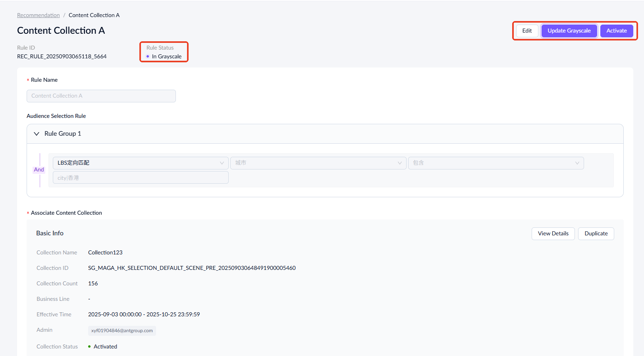Focus the Rule Name input field
This screenshot has width=644, height=356.
[101, 96]
